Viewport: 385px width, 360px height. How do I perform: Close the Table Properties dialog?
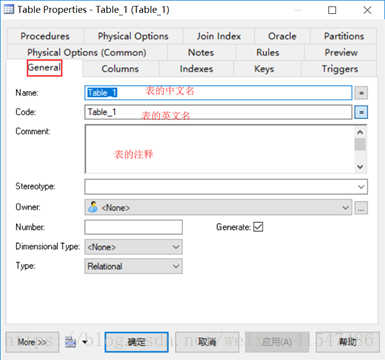coord(367,10)
